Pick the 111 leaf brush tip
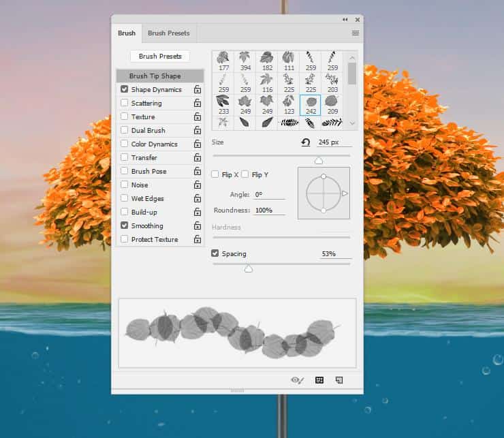The width and height of the screenshot is (504, 438). pos(289,61)
